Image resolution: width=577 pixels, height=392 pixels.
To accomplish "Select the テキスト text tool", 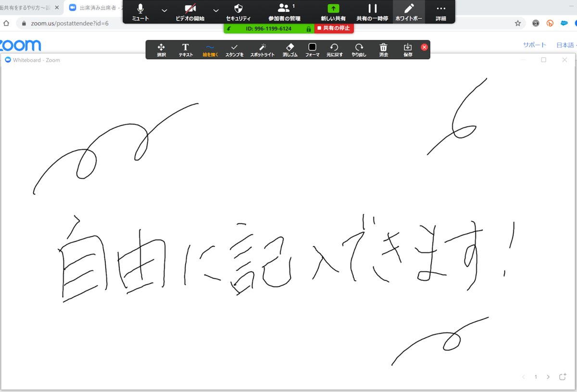I will (x=186, y=50).
